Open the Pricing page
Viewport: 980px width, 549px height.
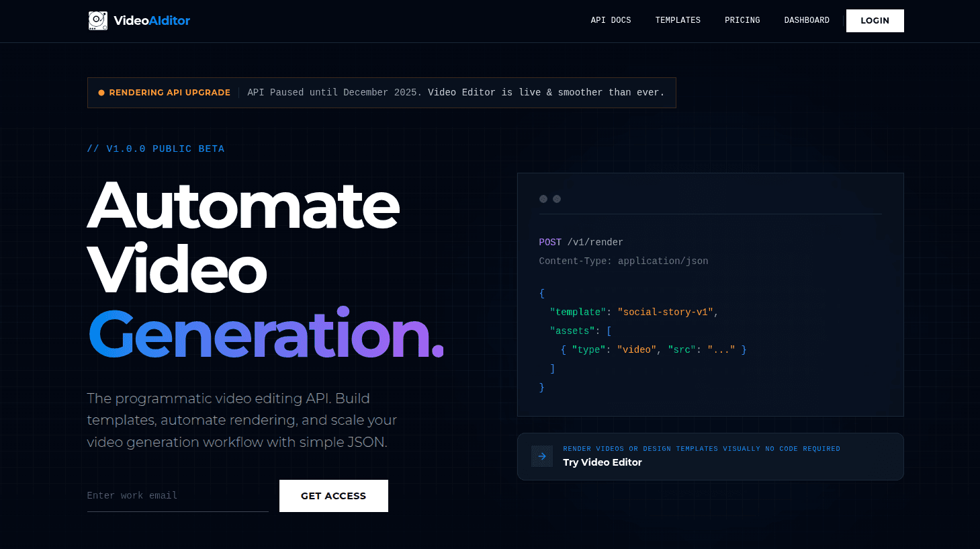click(x=742, y=20)
